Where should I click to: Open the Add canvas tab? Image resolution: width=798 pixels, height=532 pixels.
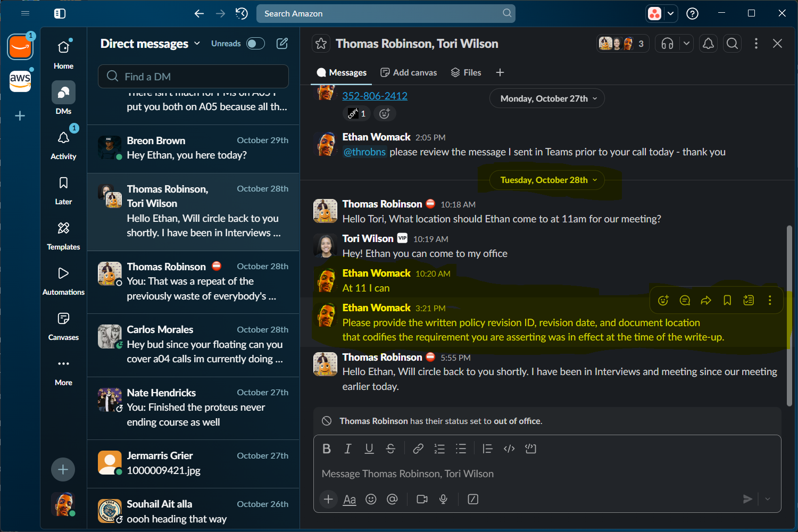[409, 72]
